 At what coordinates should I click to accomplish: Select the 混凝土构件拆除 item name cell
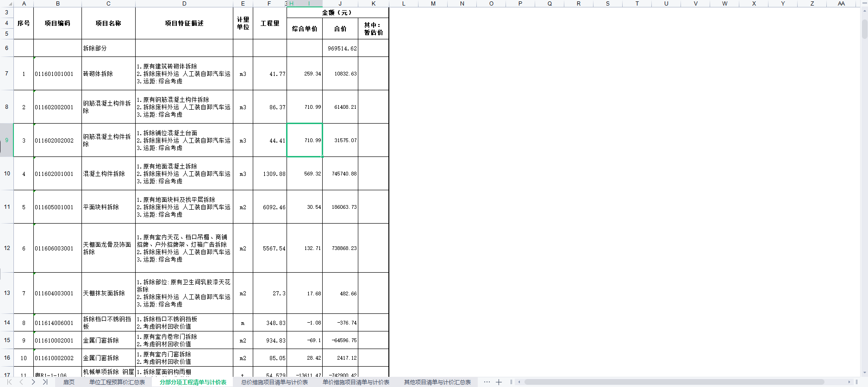(x=108, y=174)
